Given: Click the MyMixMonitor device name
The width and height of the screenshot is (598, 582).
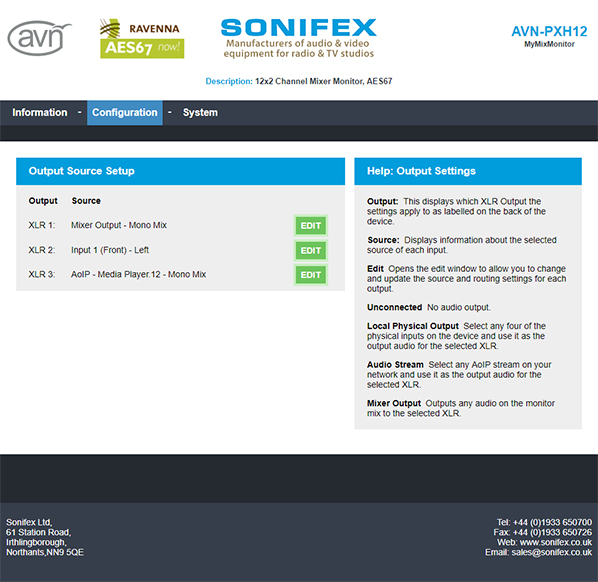Looking at the screenshot, I should coord(549,44).
